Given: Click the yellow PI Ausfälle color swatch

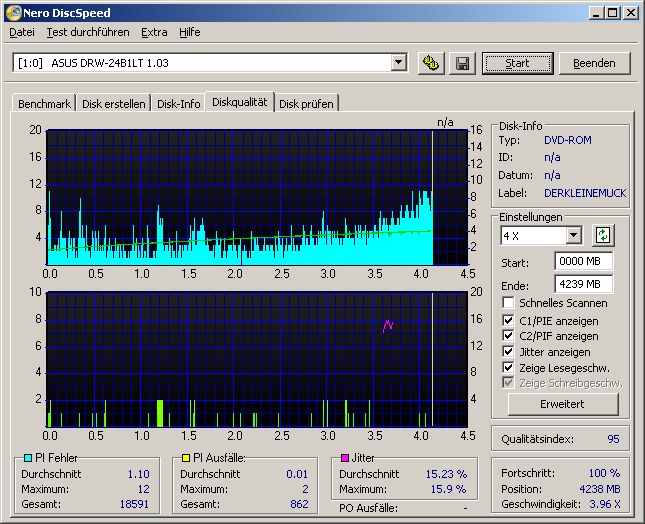Looking at the screenshot, I should 186,458.
